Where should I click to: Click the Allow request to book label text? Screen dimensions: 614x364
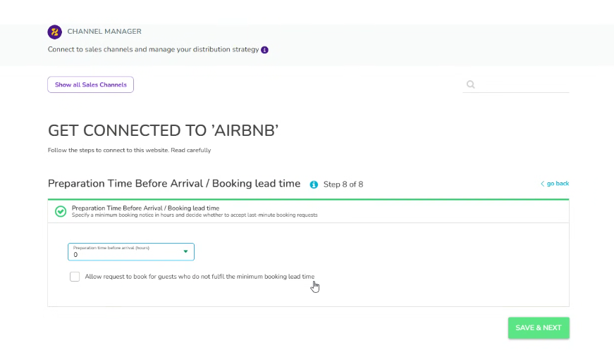click(x=199, y=277)
